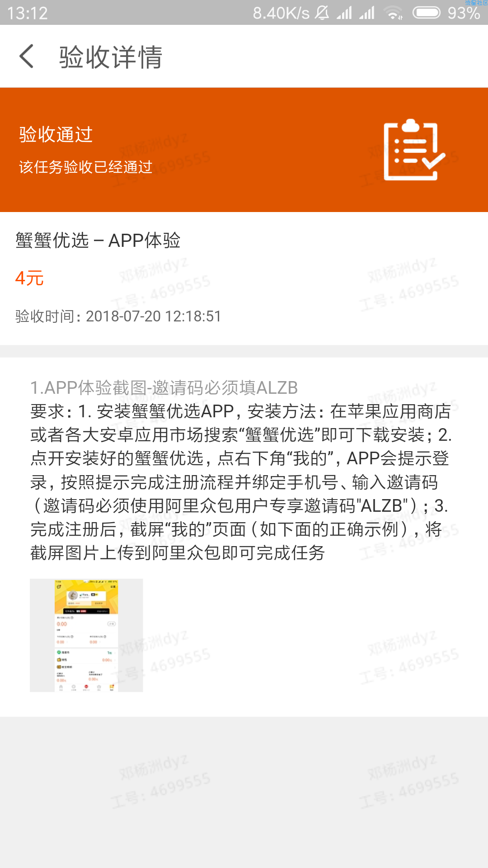Screen dimensions: 488x868
Task: Tap the 8.40K/s network speed indicator
Action: click(x=281, y=13)
